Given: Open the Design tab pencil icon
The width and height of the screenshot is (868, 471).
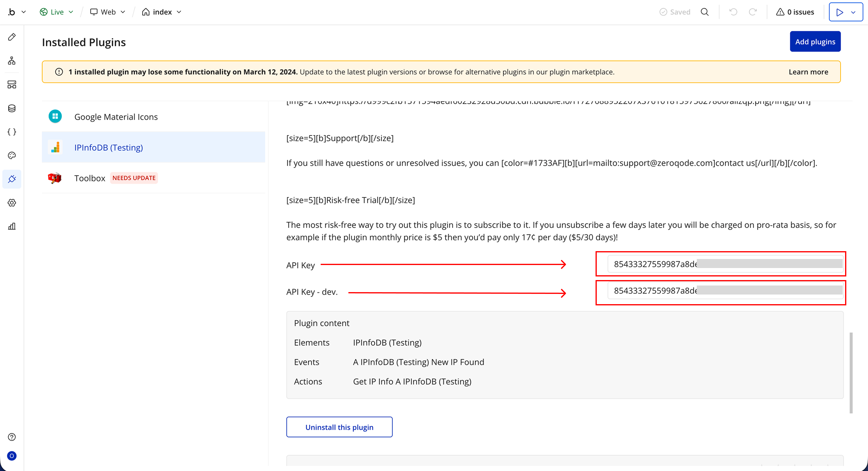Looking at the screenshot, I should click(12, 37).
